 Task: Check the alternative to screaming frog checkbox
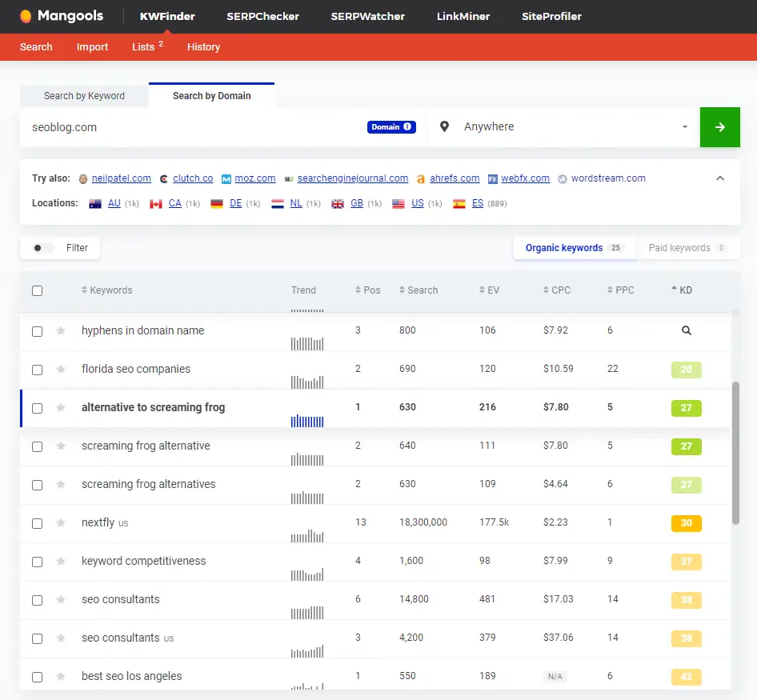(x=37, y=409)
